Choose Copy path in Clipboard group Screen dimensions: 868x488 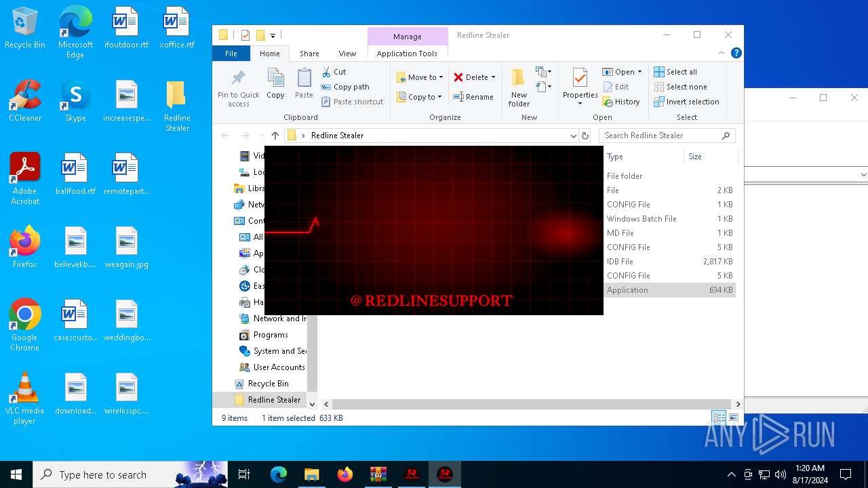click(344, 87)
